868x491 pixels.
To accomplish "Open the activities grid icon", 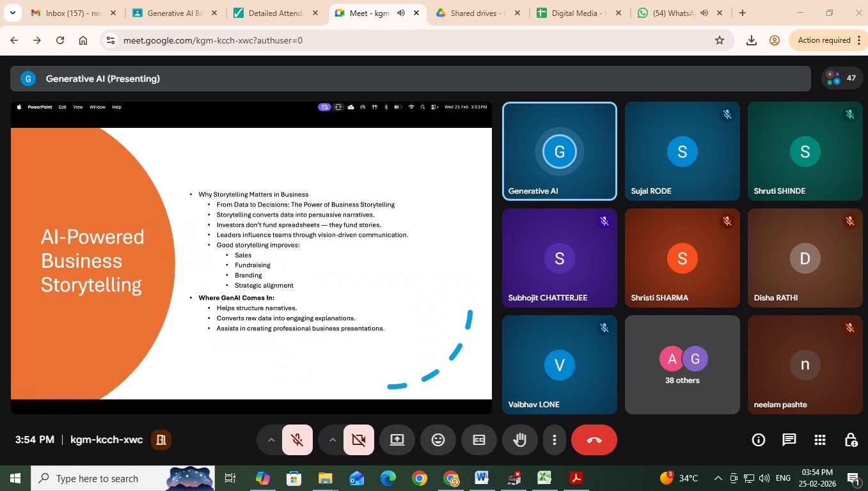I will (x=819, y=440).
